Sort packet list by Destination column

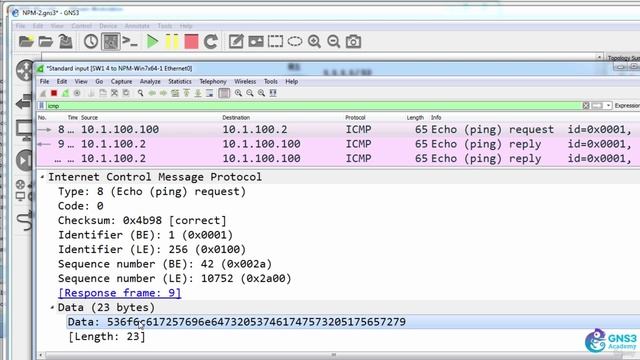point(236,118)
